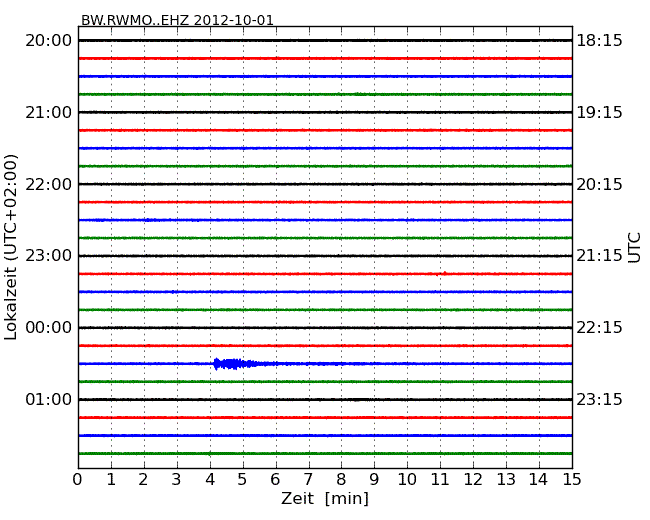Click the x-axis tick label 6
The image size is (650, 520).
pos(275,480)
